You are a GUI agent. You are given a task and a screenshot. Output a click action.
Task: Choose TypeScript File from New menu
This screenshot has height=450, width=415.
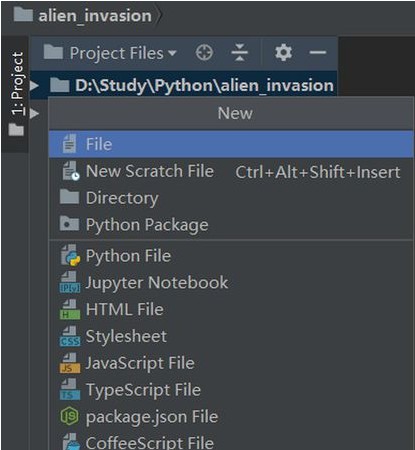(231, 390)
